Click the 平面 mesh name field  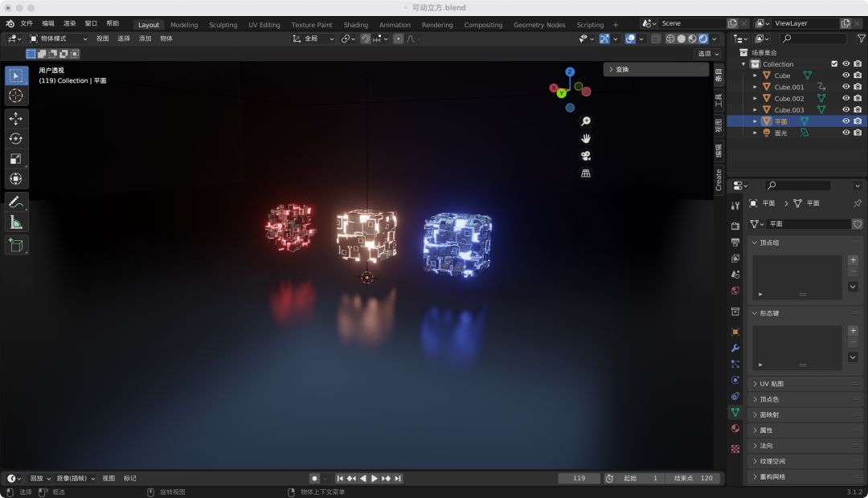point(807,224)
